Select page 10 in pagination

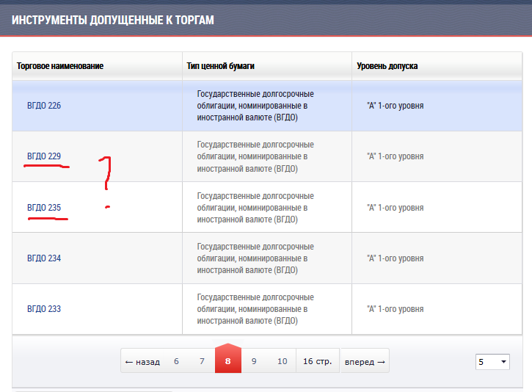(283, 361)
